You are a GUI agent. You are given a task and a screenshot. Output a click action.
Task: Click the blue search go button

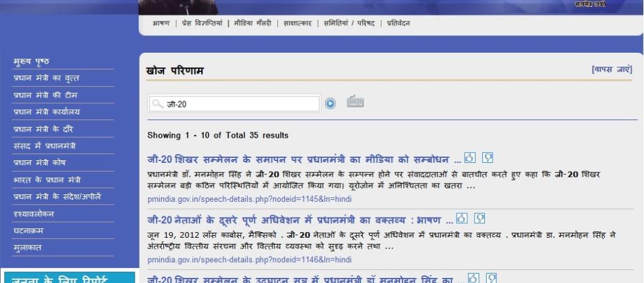click(x=330, y=104)
